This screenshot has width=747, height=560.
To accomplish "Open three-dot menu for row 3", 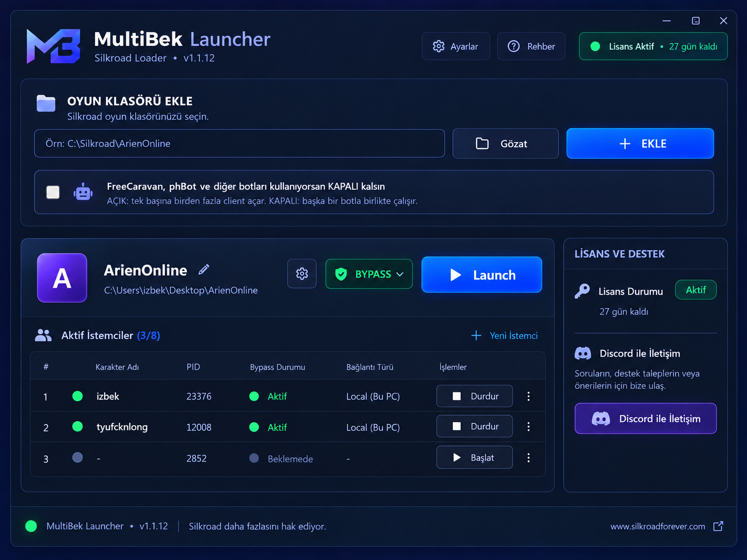I will click(528, 458).
